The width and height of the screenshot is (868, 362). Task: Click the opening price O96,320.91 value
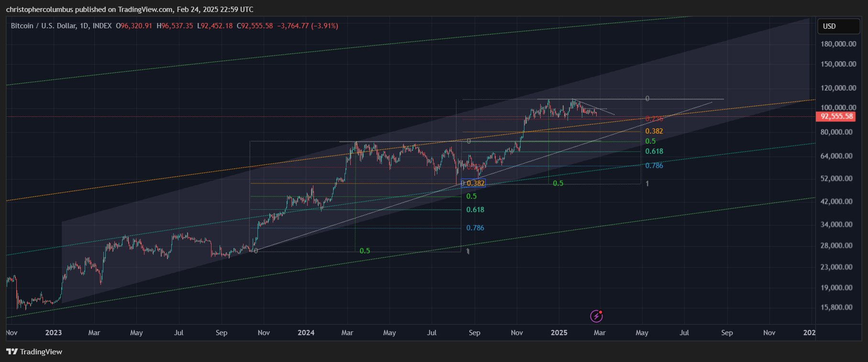134,26
